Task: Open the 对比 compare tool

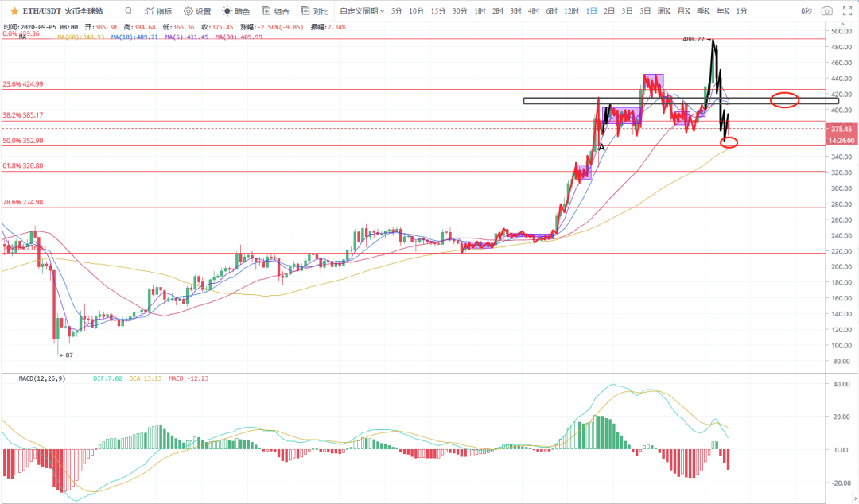Action: [x=315, y=11]
